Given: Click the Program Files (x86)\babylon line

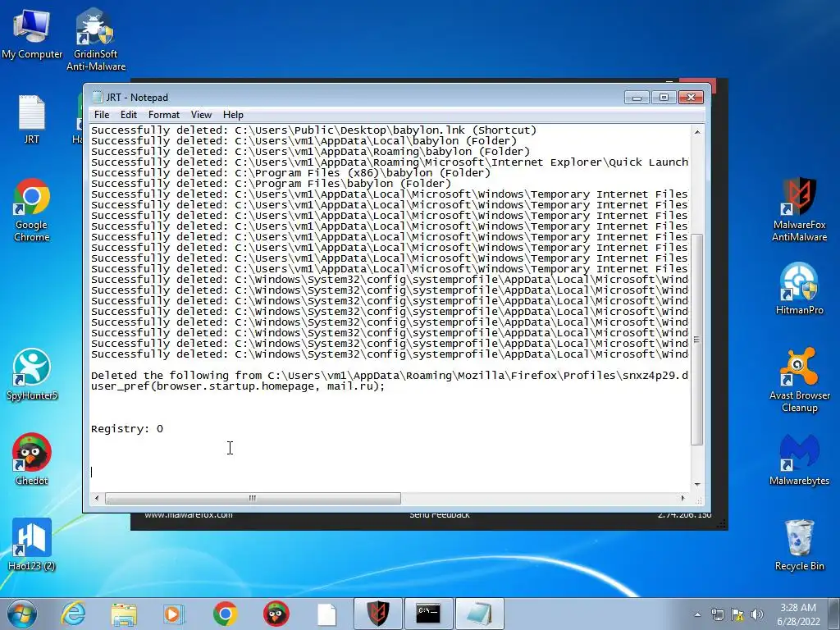Looking at the screenshot, I should pyautogui.click(x=290, y=173).
